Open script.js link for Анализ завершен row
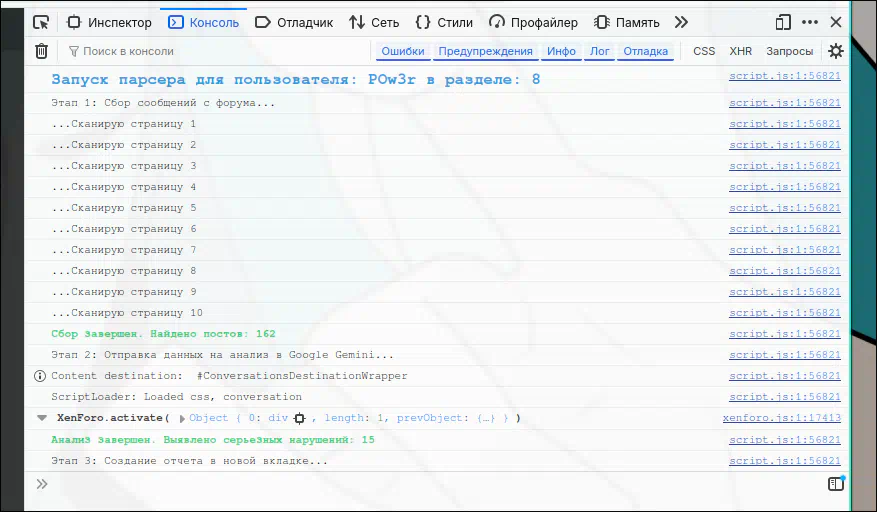This screenshot has height=512, width=877. point(785,440)
